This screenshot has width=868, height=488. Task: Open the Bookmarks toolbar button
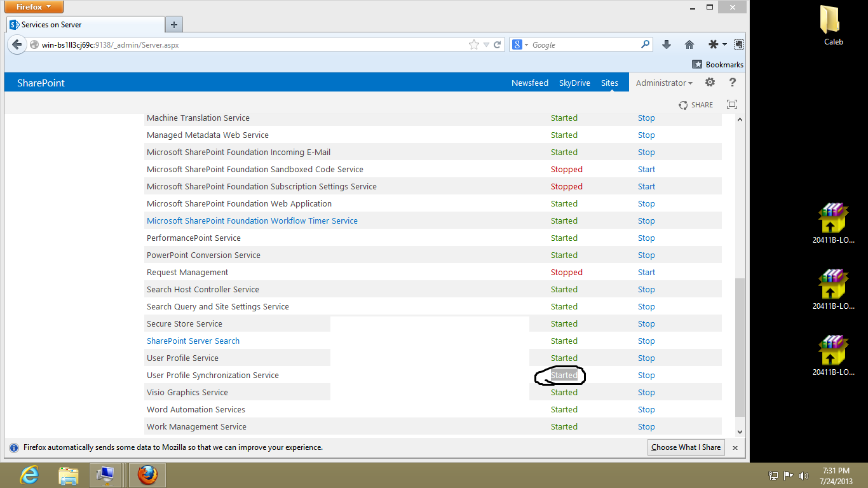(x=717, y=64)
